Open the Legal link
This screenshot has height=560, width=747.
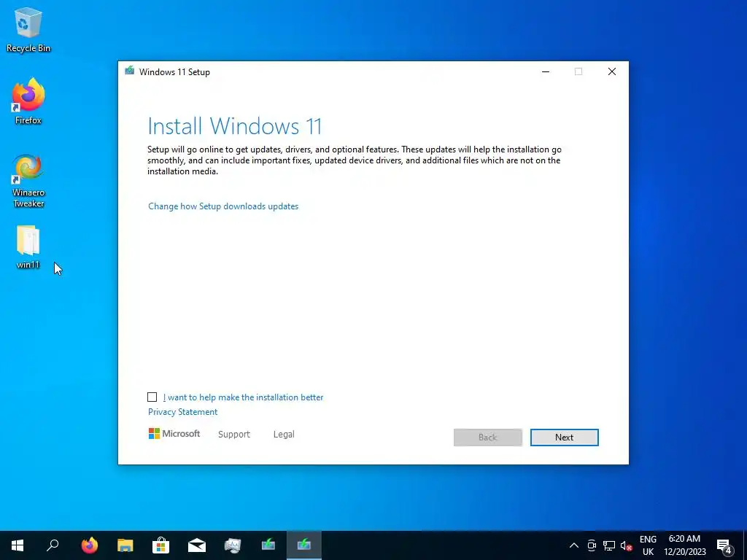point(284,435)
